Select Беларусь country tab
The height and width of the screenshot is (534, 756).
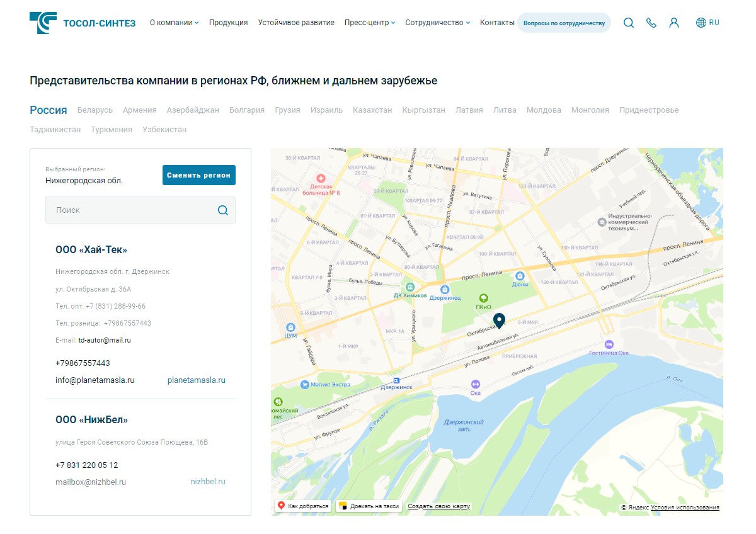click(x=95, y=110)
